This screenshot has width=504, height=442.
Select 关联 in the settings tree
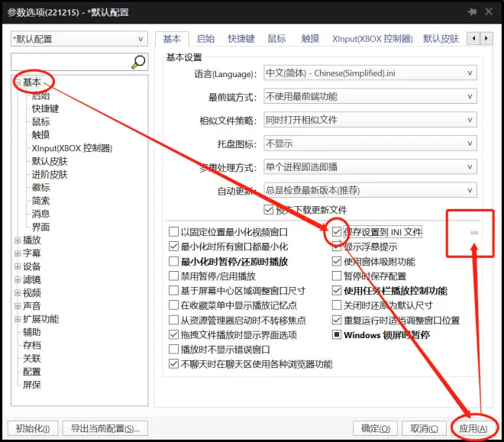point(32,359)
